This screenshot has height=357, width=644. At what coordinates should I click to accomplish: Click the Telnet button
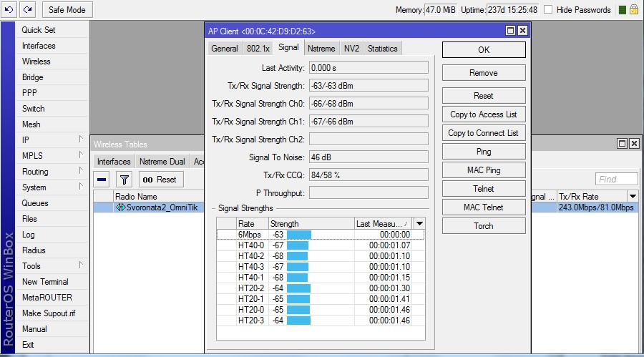(x=484, y=189)
